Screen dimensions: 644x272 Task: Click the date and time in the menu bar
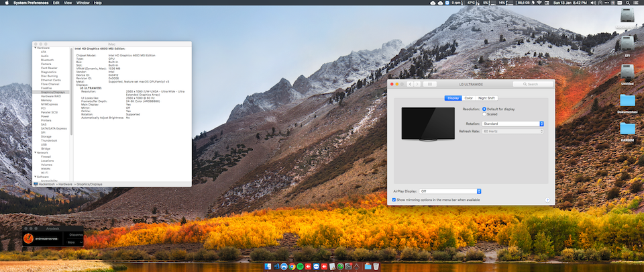[570, 3]
